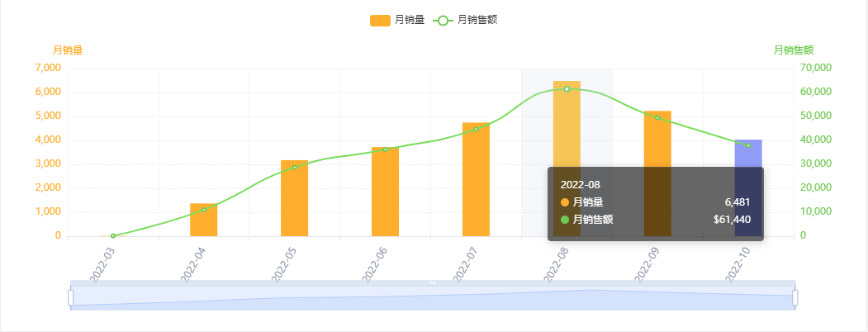
Task: Click the 10,000 right axis value
Action: coord(816,212)
